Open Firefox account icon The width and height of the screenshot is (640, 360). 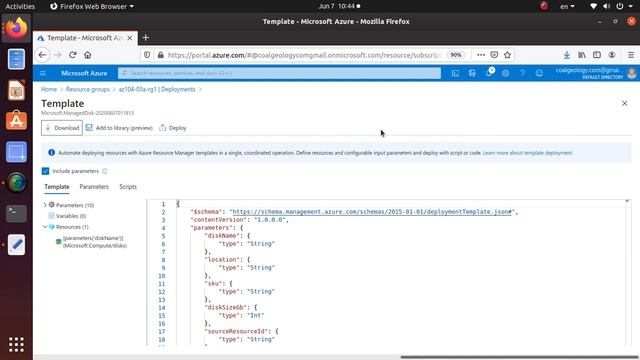coord(612,55)
